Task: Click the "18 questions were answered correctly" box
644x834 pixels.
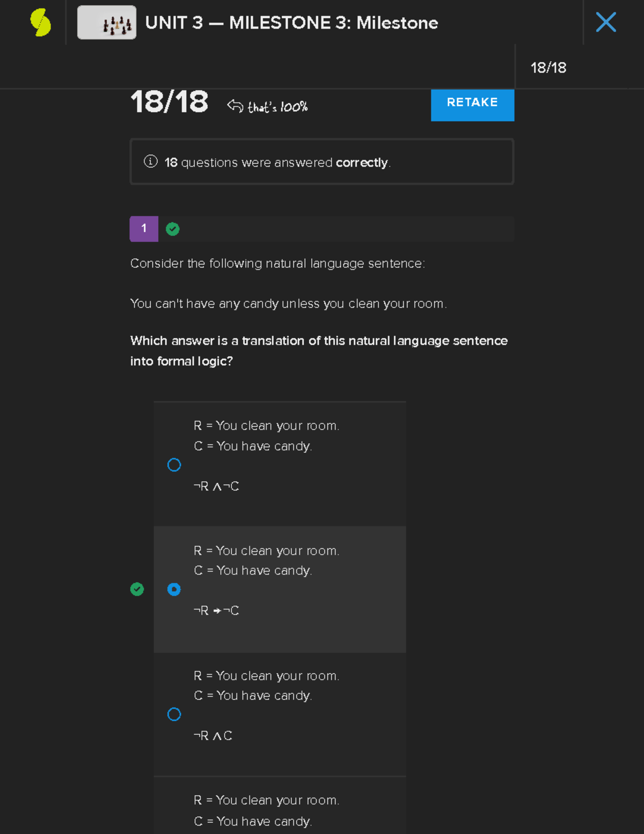Action: (321, 162)
